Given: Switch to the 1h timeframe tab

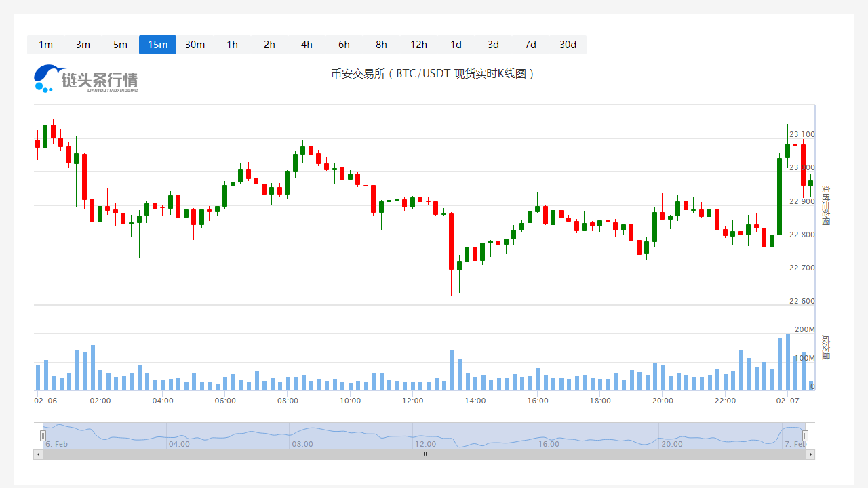Looking at the screenshot, I should coord(232,45).
